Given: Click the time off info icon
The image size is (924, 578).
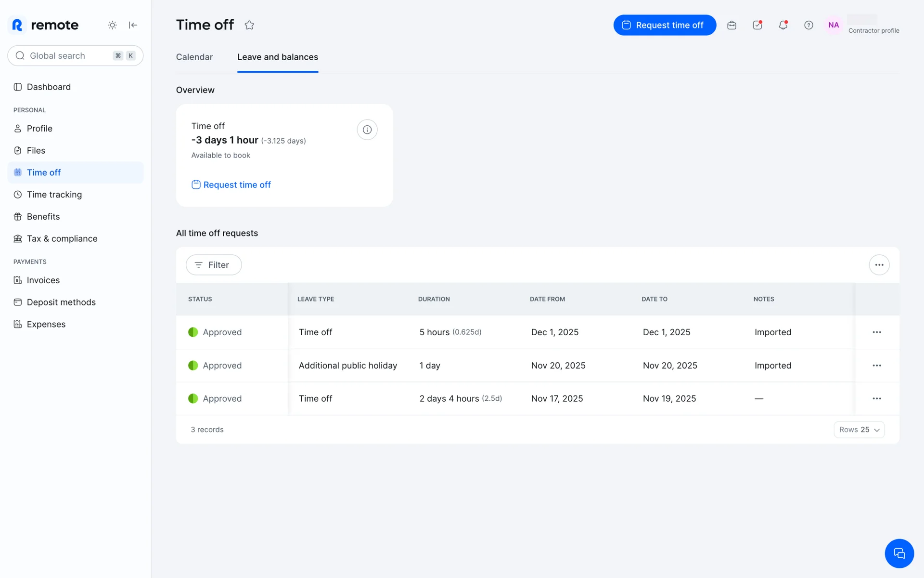Looking at the screenshot, I should coord(367,130).
